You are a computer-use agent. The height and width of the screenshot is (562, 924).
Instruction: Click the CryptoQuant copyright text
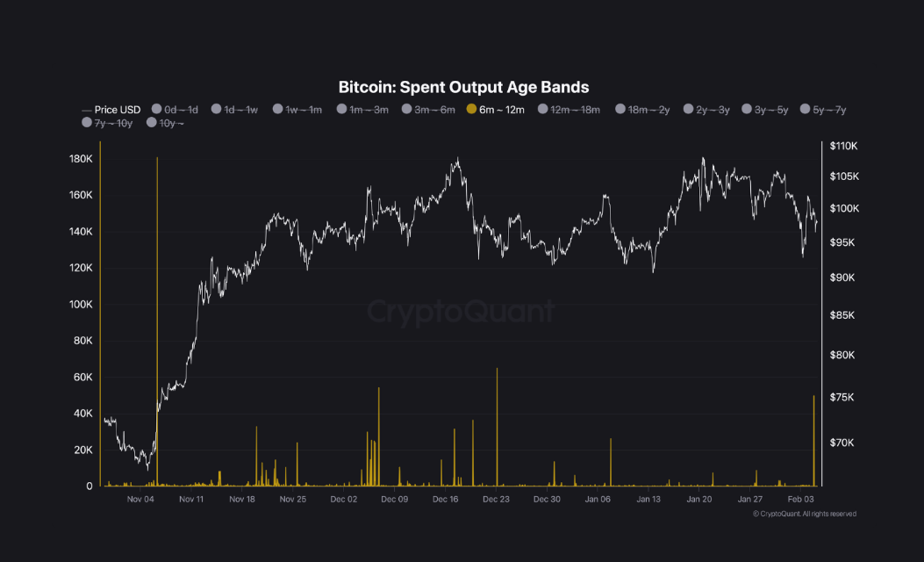point(804,514)
